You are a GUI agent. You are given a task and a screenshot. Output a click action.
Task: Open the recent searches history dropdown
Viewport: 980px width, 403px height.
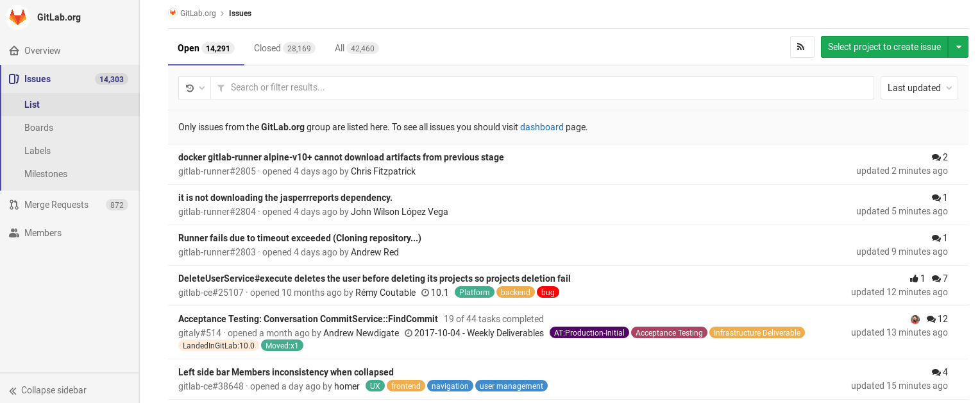(x=194, y=88)
